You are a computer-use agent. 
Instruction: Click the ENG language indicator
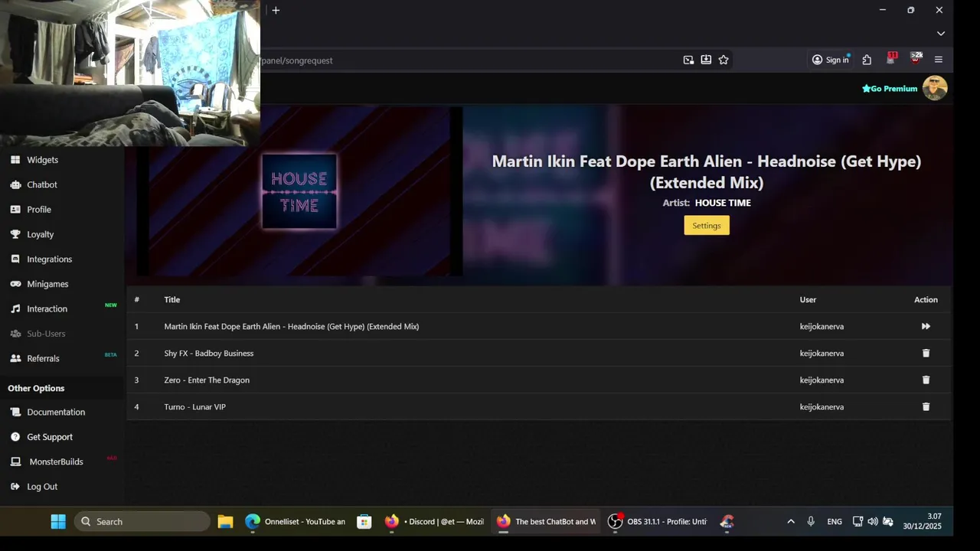[835, 522]
